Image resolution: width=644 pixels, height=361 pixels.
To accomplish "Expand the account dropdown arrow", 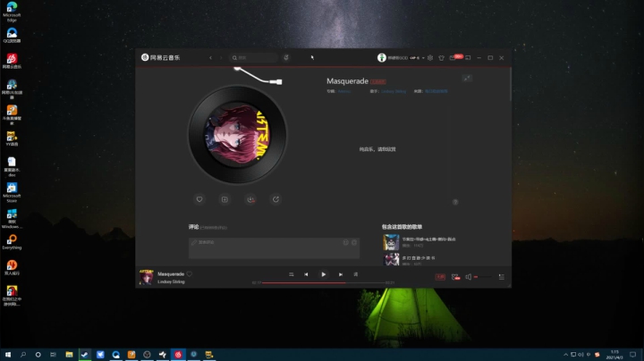I will tap(423, 58).
